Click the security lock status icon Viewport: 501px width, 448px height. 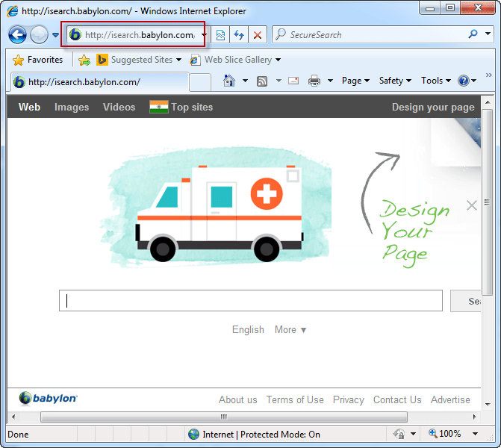pos(399,434)
